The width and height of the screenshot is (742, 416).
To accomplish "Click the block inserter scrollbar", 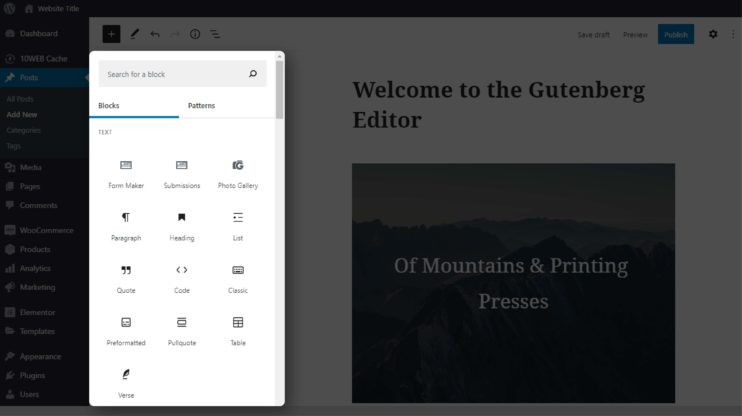I will click(x=280, y=90).
